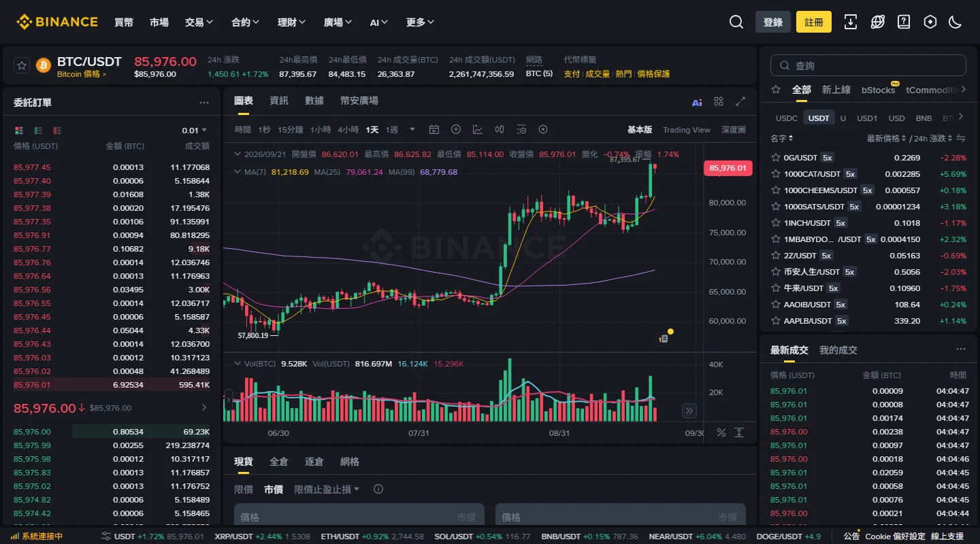The height and width of the screenshot is (544, 980).
Task: Favorite the 1INCH/USDT pair star
Action: 775,222
